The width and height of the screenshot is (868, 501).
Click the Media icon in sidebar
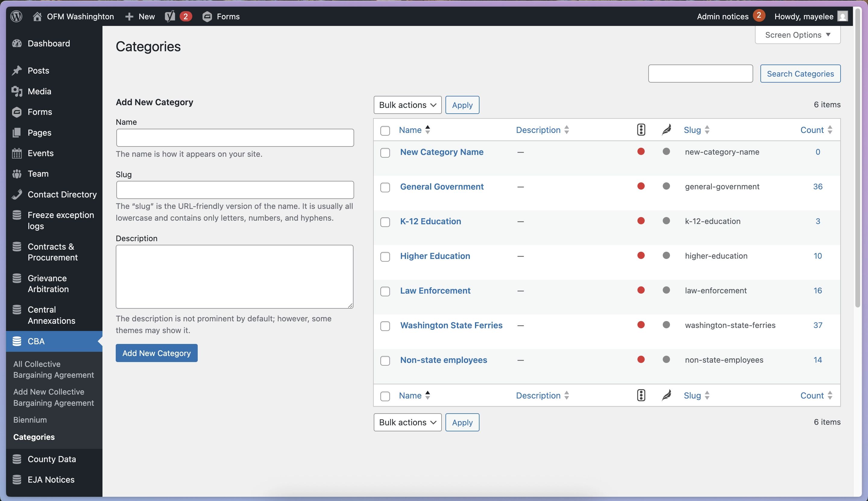coord(17,91)
